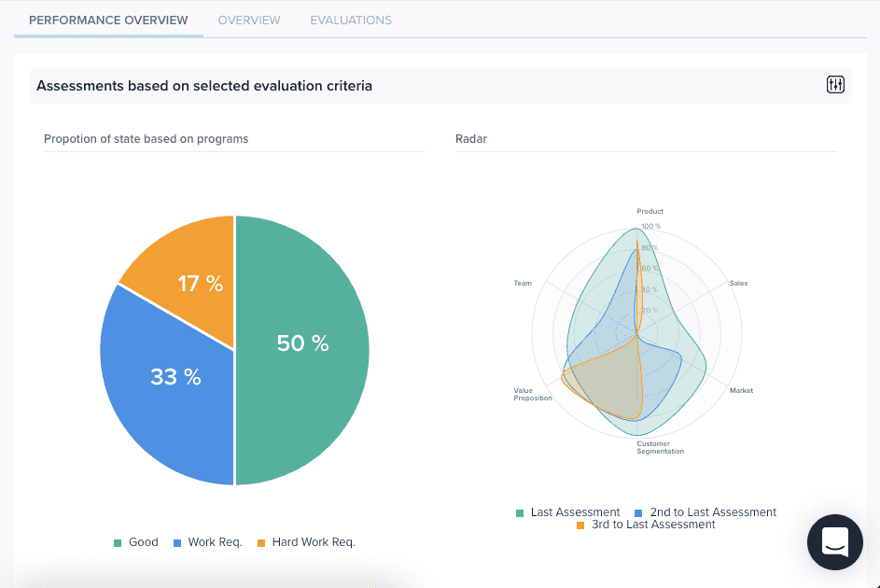Toggle 2nd to Last Assessment series

pos(705,512)
